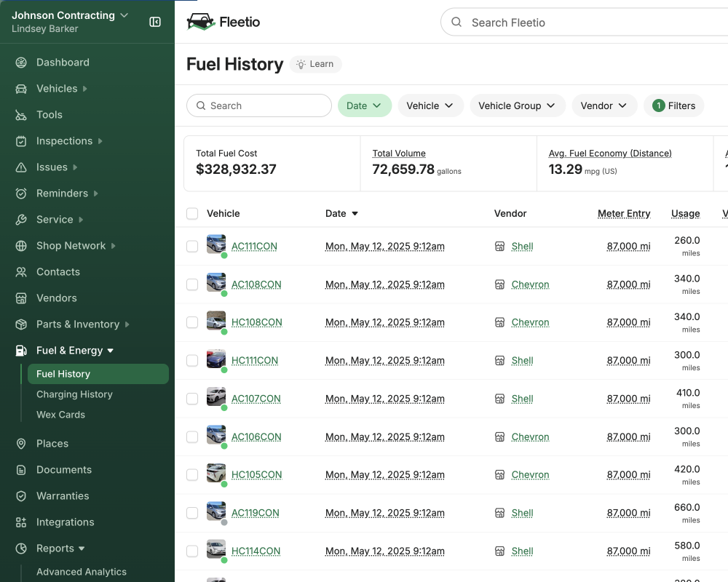
Task: Open Contacts via its people icon
Action: coord(22,272)
